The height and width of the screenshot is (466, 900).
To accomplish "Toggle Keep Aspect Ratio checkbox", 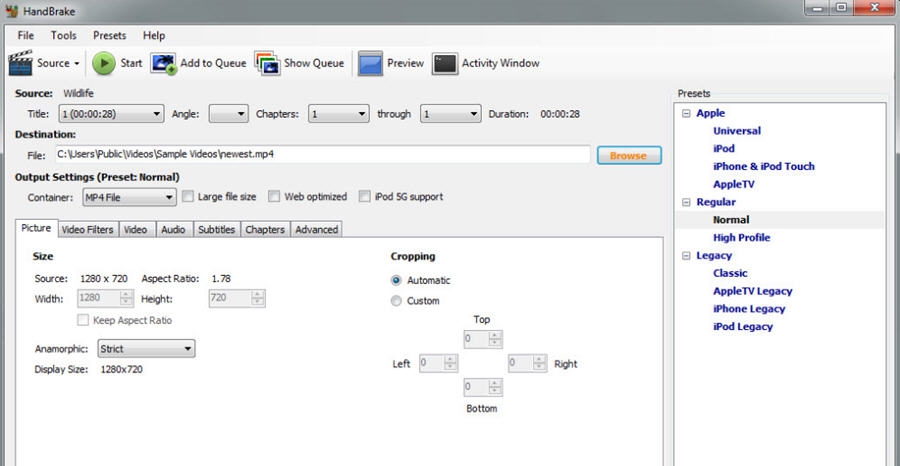I will [83, 320].
